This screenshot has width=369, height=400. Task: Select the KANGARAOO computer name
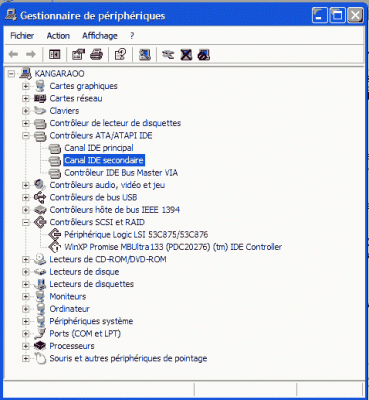59,73
